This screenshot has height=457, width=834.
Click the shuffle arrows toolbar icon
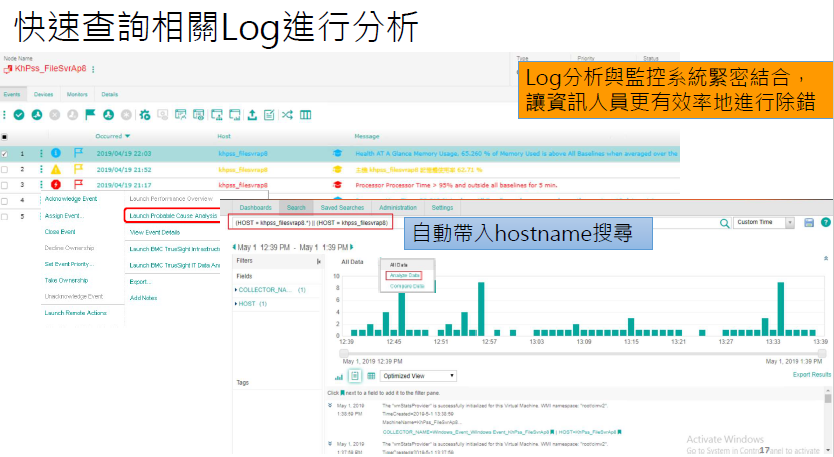coord(287,115)
